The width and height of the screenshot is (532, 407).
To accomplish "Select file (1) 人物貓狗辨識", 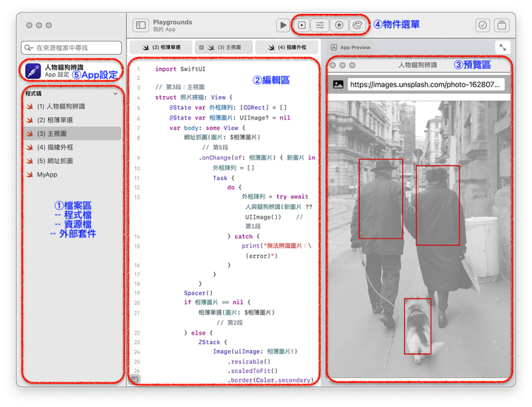I will coord(72,106).
